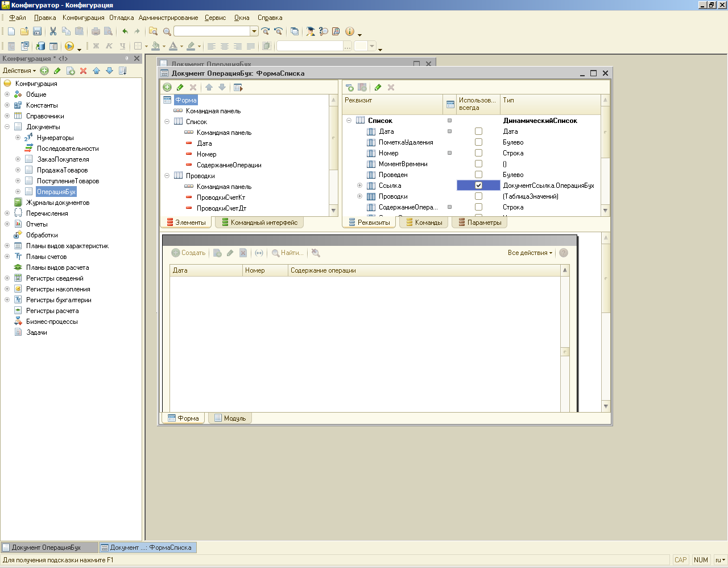Click Update database configuration icon

coord(40,46)
